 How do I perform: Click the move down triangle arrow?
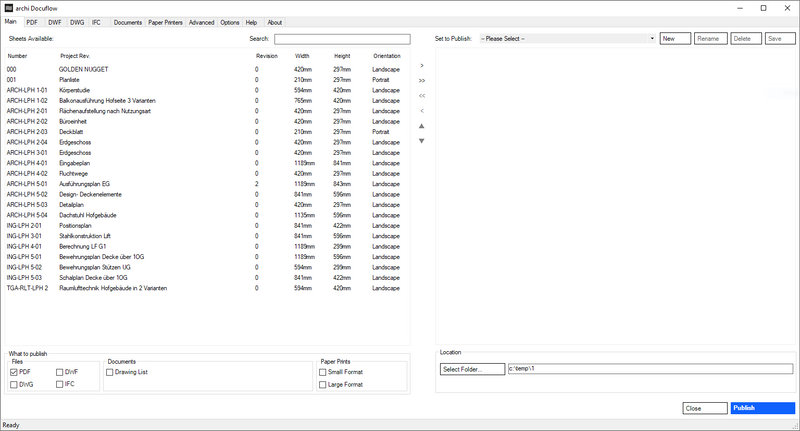pos(421,141)
